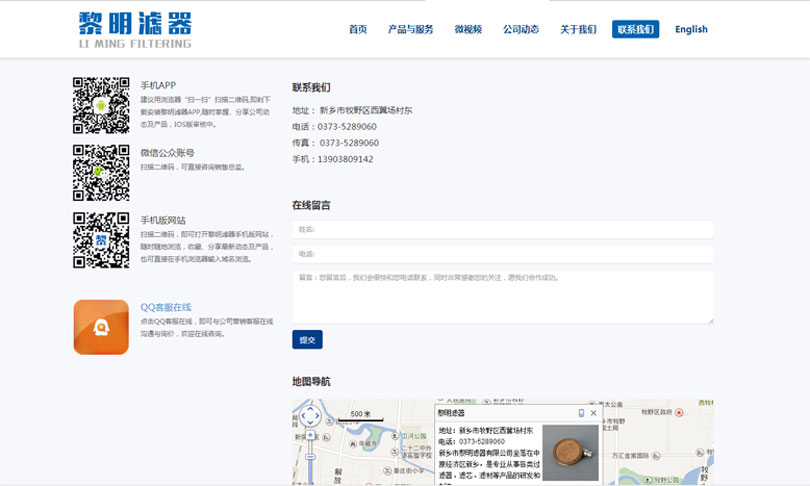Navigate to 关于我们 page
The width and height of the screenshot is (810, 486).
tap(578, 29)
